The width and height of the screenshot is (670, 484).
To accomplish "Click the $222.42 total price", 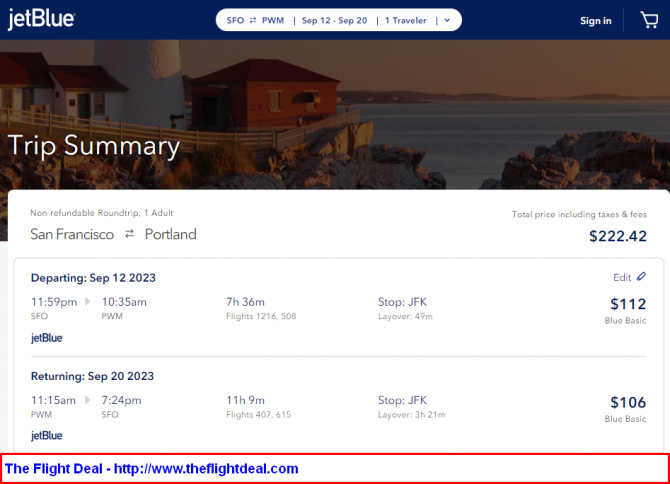I will (617, 236).
